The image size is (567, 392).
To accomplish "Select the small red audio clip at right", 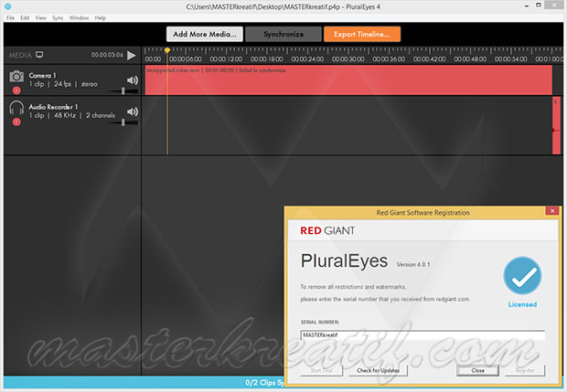I will click(x=557, y=125).
